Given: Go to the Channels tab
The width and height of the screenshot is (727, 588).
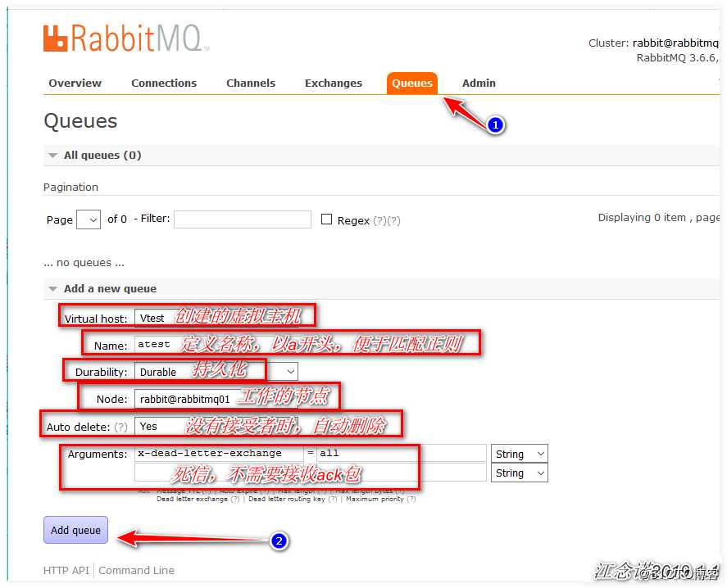Looking at the screenshot, I should (250, 83).
